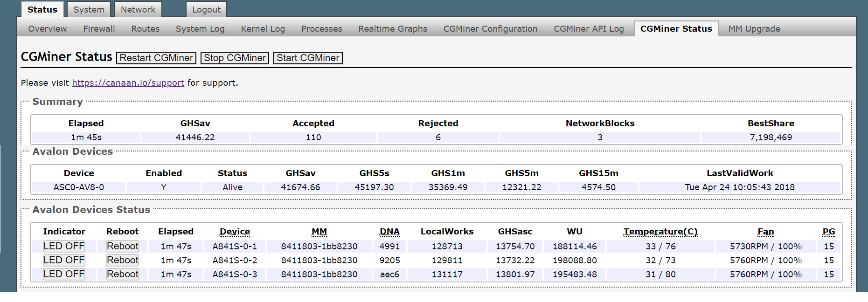View the Kernel Log sub-tab
This screenshot has height=302, width=868.
(x=263, y=29)
